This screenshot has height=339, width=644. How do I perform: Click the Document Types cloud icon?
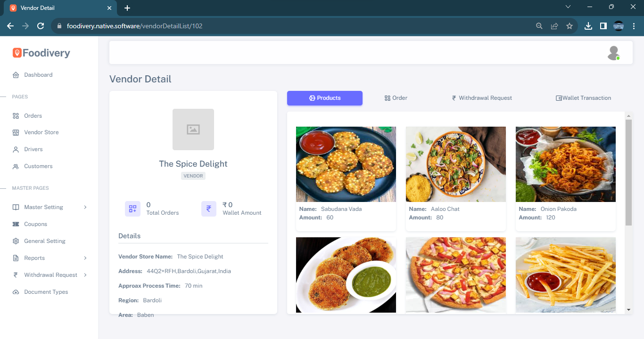(x=16, y=292)
